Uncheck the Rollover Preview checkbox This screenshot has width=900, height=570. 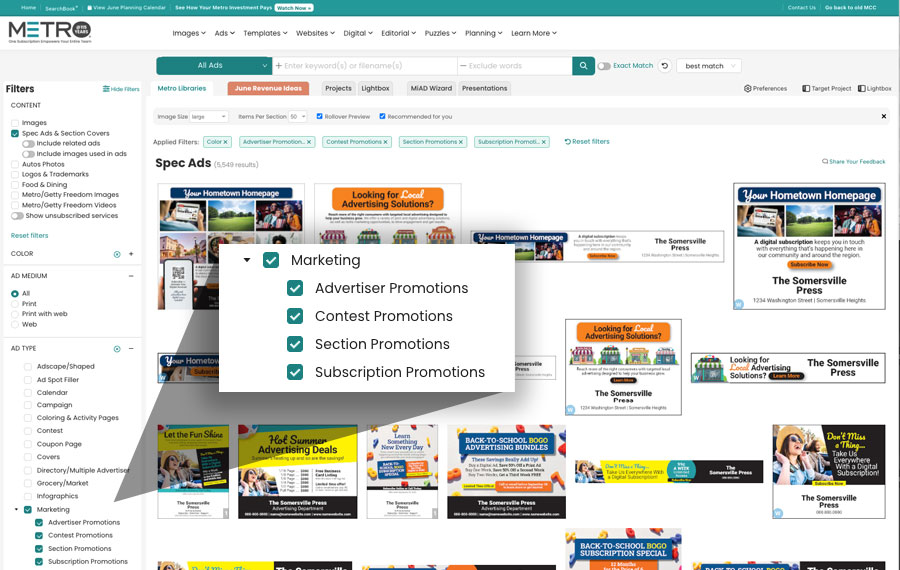(320, 116)
